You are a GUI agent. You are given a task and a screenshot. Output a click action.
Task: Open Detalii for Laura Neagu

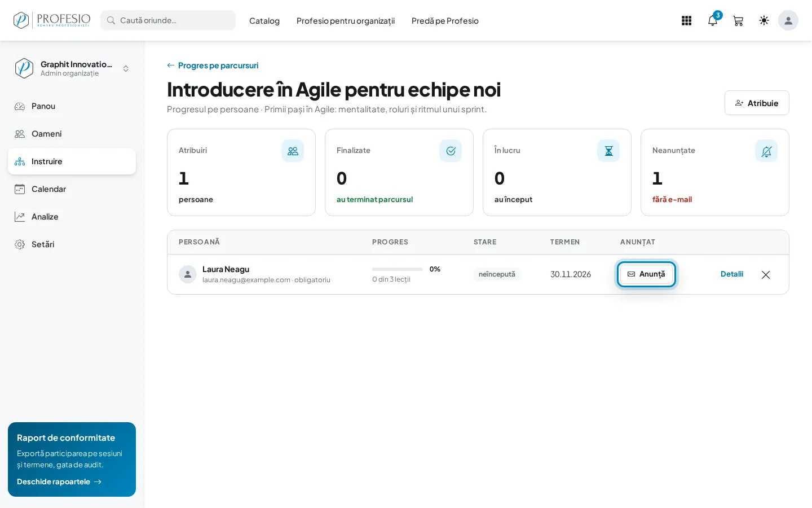pyautogui.click(x=732, y=274)
